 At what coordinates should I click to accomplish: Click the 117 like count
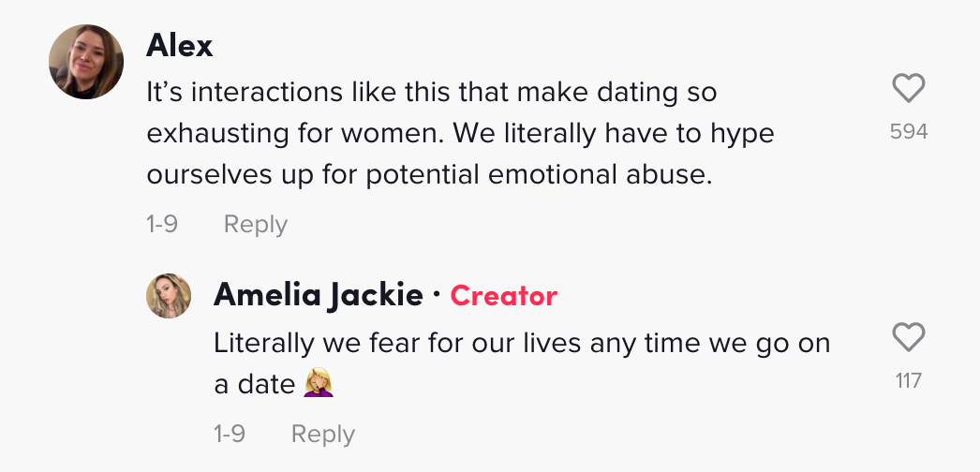point(908,380)
